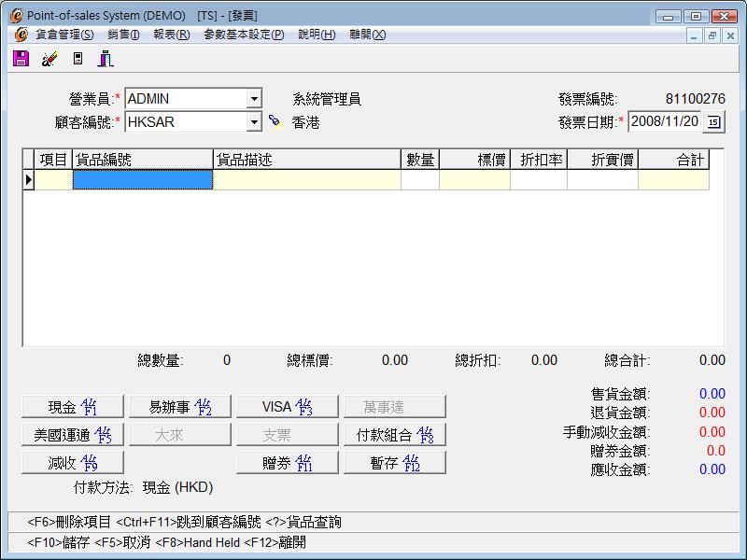This screenshot has height=560, width=747.
Task: Open the 報表 menu
Action: tap(171, 35)
